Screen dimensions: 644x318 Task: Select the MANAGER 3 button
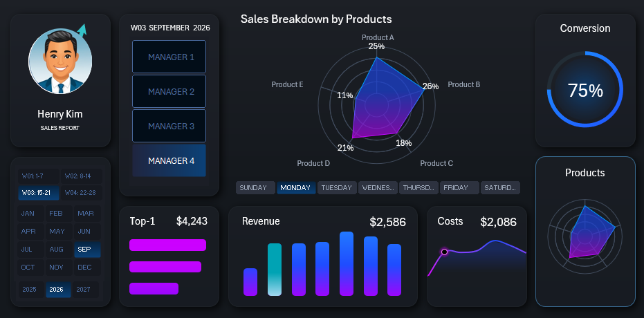click(169, 127)
